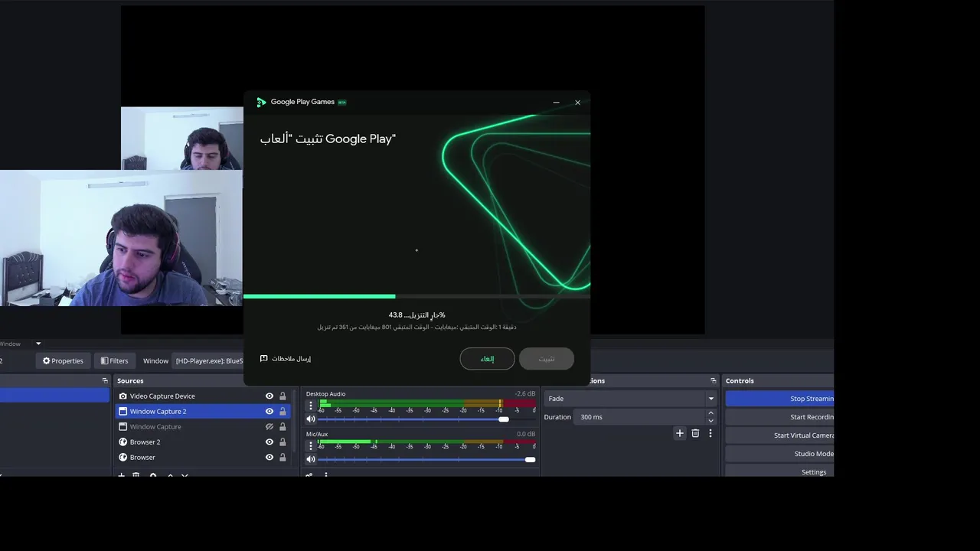
Task: Undock the Scene Transitions panel float icon
Action: point(713,380)
